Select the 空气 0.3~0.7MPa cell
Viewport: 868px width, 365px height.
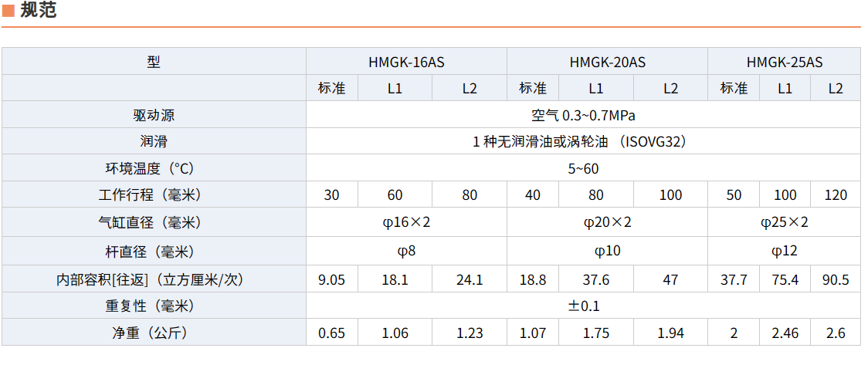(x=584, y=116)
